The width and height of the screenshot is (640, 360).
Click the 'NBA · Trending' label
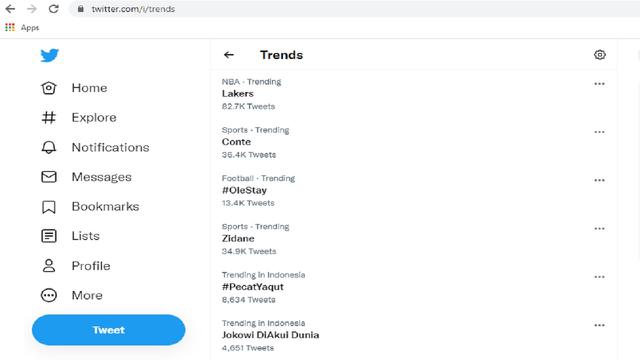tap(251, 82)
